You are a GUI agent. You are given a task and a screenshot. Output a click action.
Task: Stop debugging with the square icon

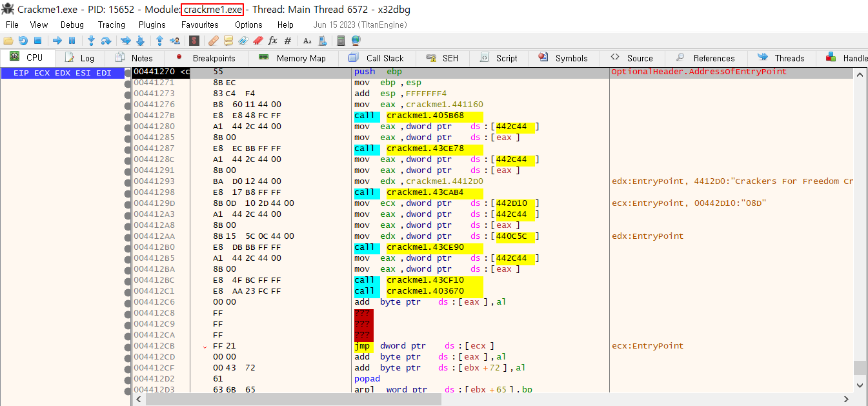[37, 41]
